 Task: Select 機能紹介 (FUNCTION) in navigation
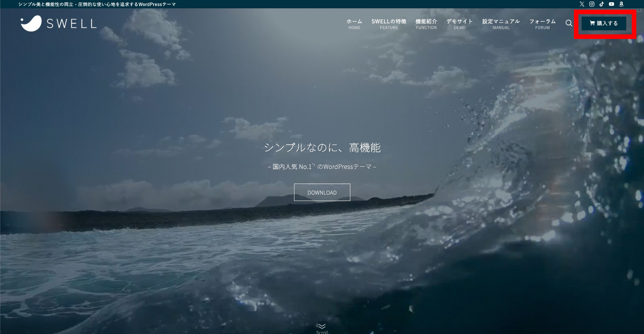426,24
